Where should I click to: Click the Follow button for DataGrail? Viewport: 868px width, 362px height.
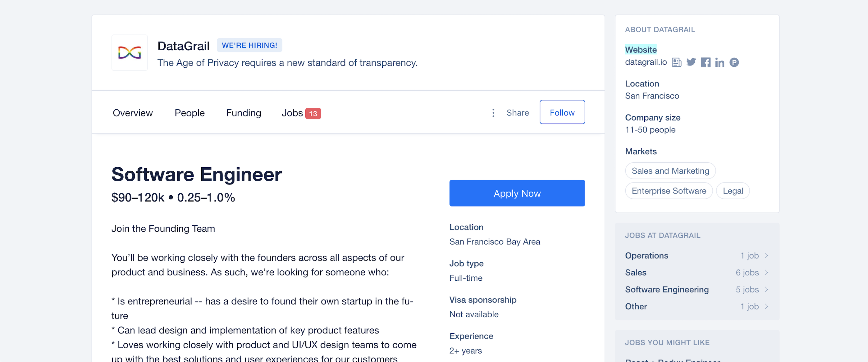tap(562, 112)
